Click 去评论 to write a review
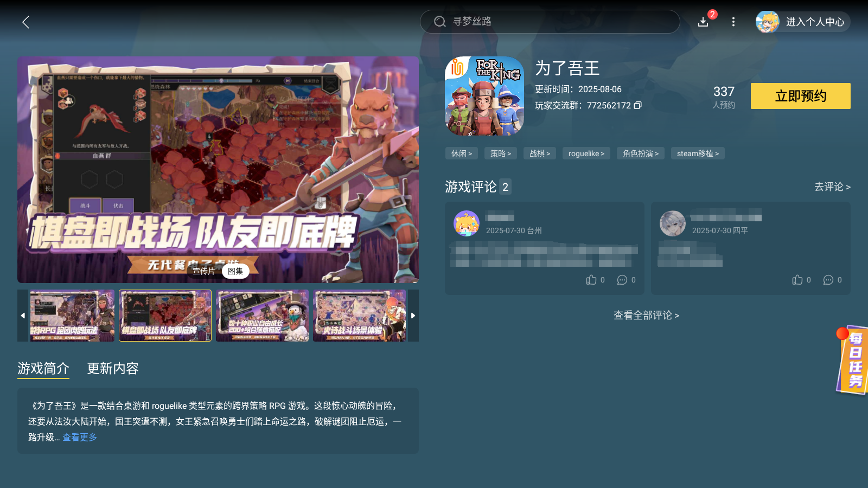The image size is (868, 488). pos(832,187)
